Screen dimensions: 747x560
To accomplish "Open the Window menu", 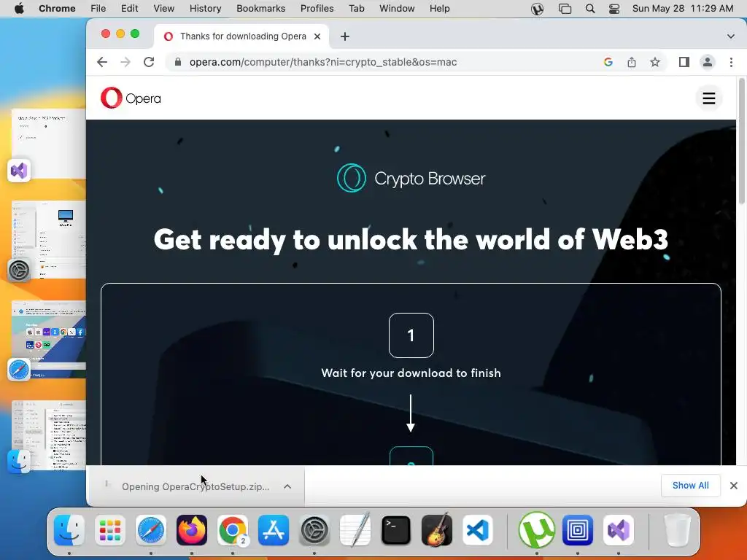I will click(x=397, y=9).
